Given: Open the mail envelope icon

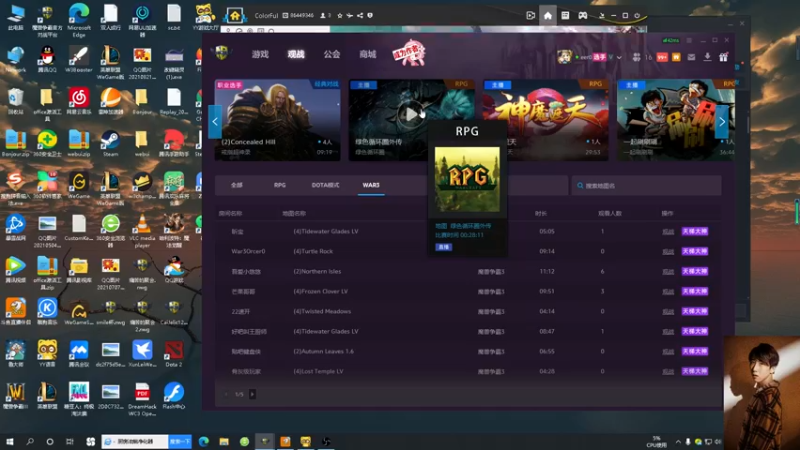Looking at the screenshot, I should coord(691,57).
